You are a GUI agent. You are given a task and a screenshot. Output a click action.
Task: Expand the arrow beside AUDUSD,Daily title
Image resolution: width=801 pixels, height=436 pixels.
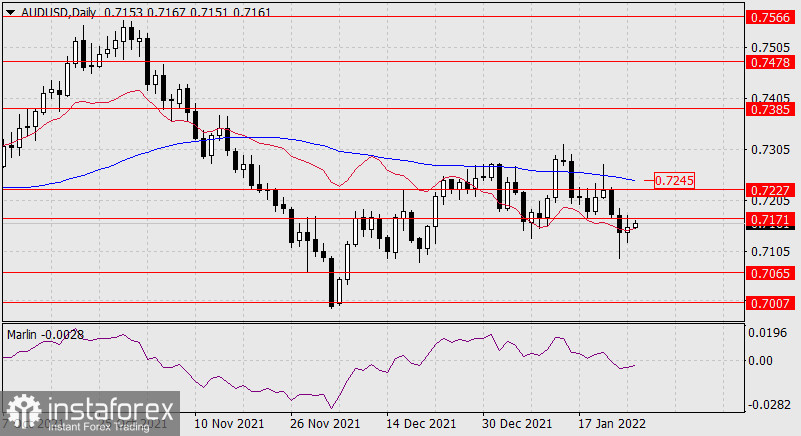[10, 10]
